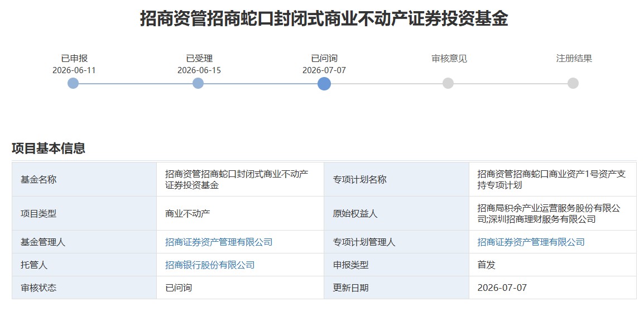The image size is (644, 316).
Task: Select the 审核意见 stage label
Action: pos(449,59)
